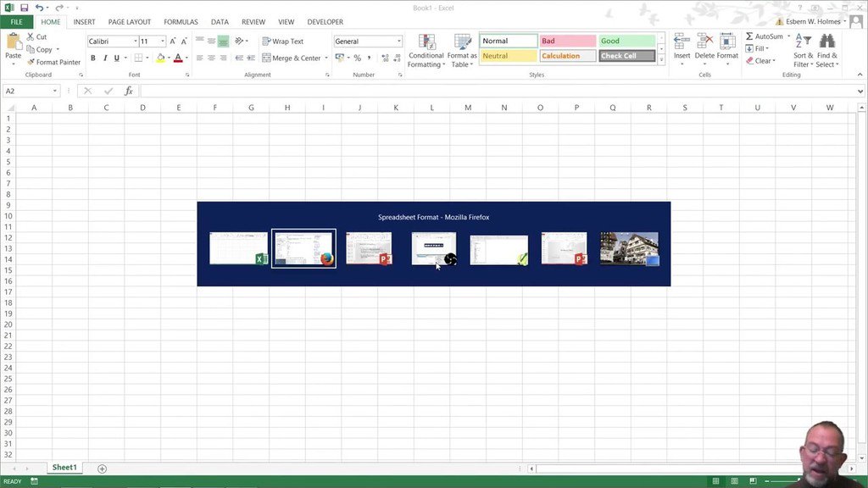The image size is (868, 488).
Task: Select the Format Painter tool
Action: tap(53, 62)
